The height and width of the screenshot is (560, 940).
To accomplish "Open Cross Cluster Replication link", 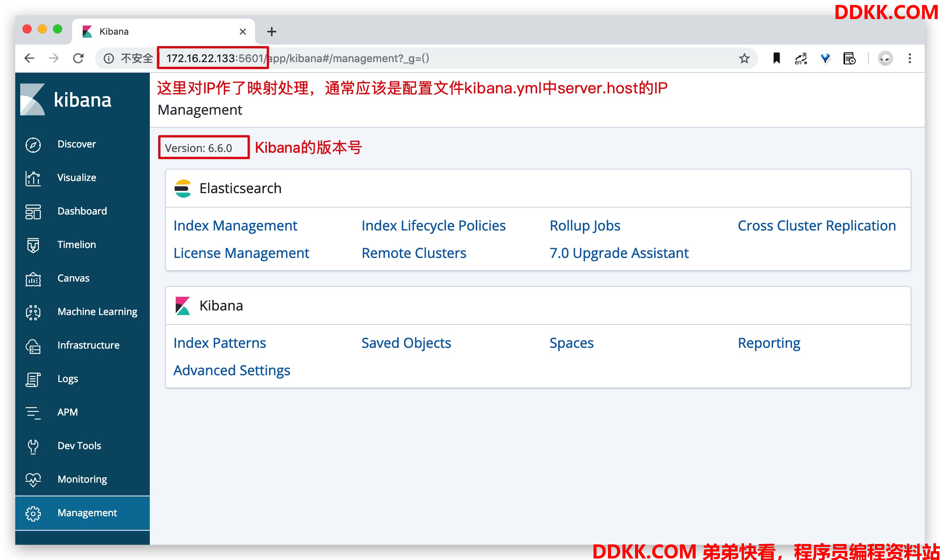I will pyautogui.click(x=816, y=226).
